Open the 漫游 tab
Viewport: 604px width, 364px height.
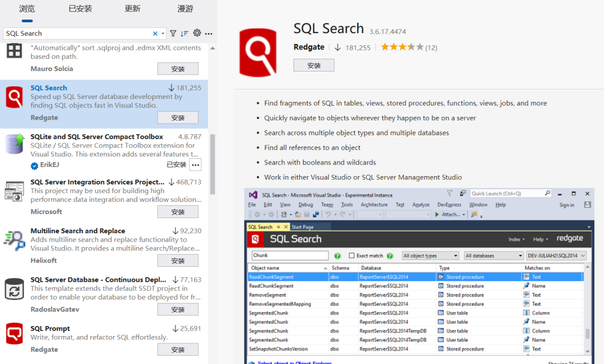(185, 9)
